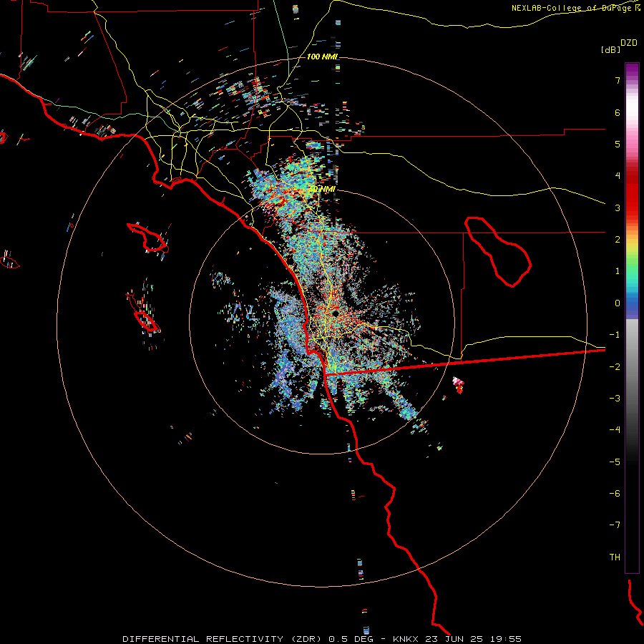Image resolution: width=644 pixels, height=644 pixels.
Task: Click the 4 label on the dB scale
Action: (618, 176)
